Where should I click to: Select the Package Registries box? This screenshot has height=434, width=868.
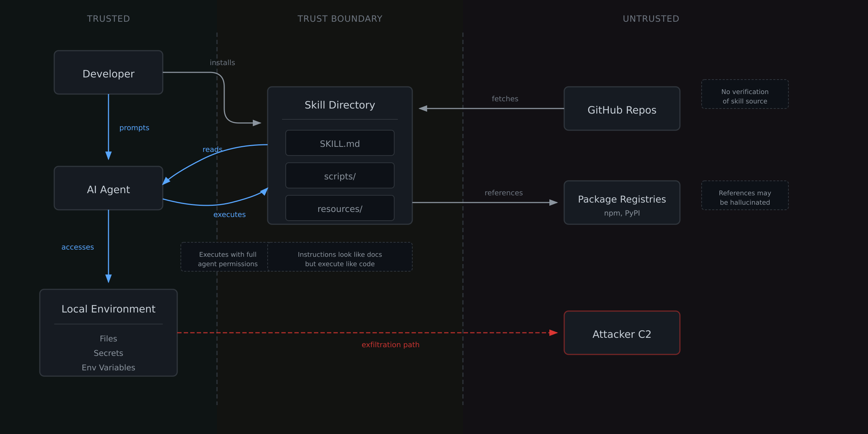coord(621,203)
